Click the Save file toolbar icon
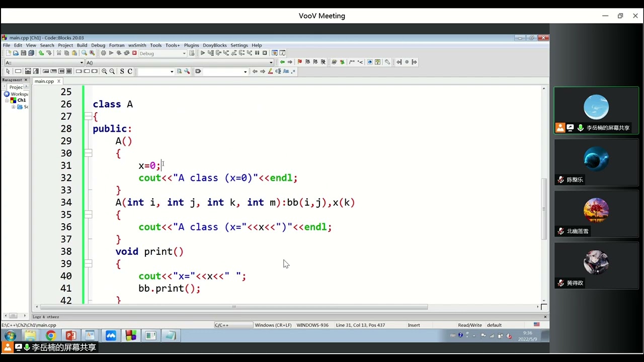 (24, 53)
